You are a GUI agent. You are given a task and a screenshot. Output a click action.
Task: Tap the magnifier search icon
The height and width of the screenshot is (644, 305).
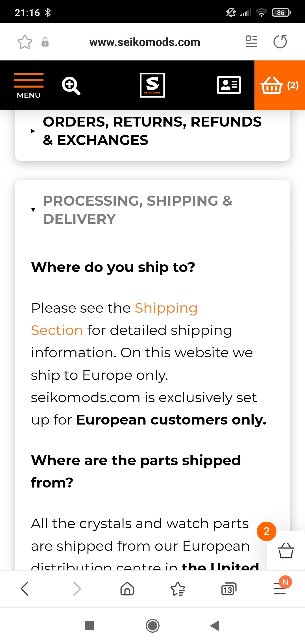pos(71,86)
